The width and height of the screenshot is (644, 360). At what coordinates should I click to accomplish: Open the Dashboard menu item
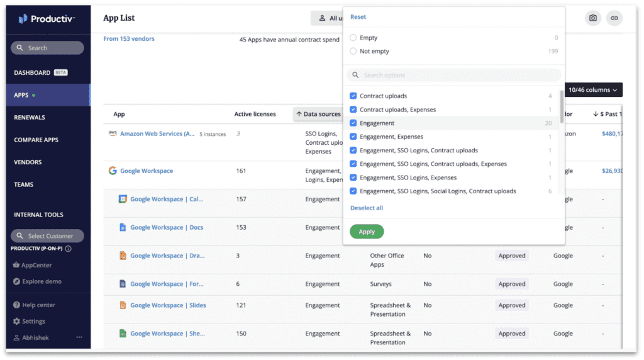41,73
